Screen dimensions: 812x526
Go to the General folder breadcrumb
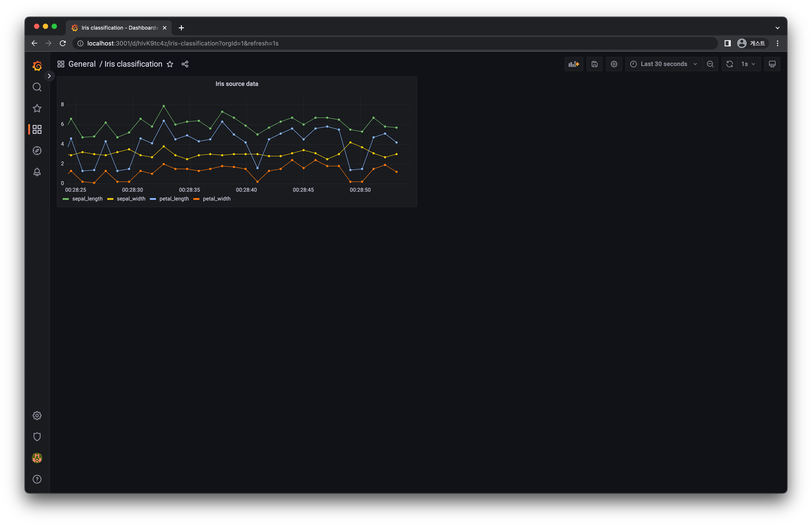click(82, 64)
